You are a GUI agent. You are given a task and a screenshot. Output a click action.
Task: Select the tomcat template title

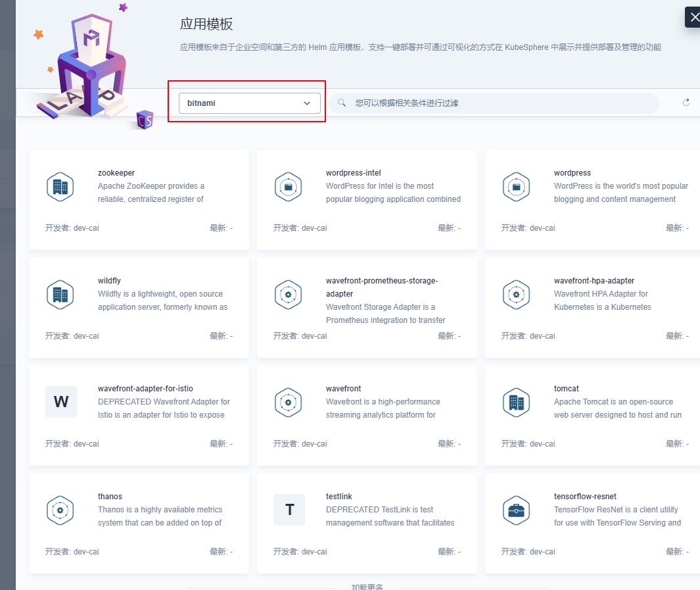tap(566, 389)
